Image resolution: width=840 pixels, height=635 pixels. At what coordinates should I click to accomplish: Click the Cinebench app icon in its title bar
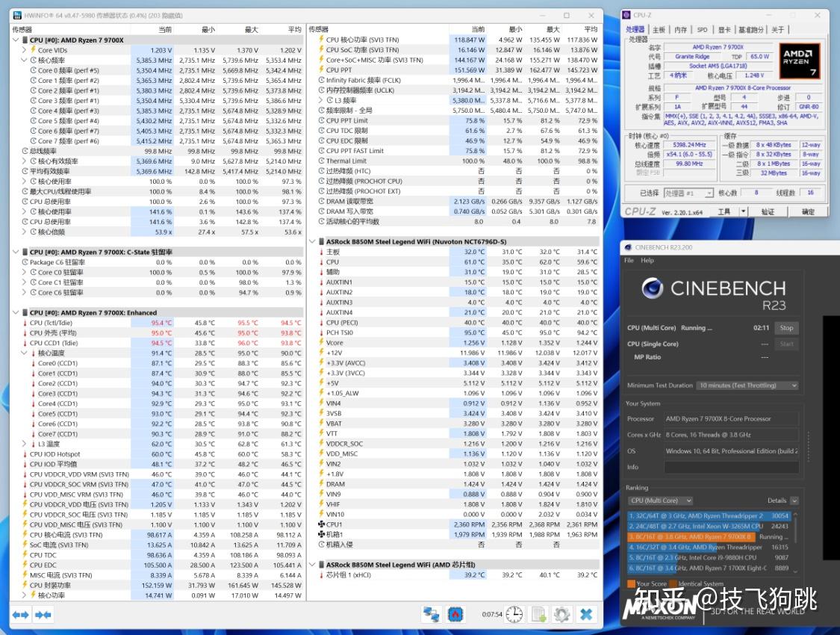tap(628, 247)
